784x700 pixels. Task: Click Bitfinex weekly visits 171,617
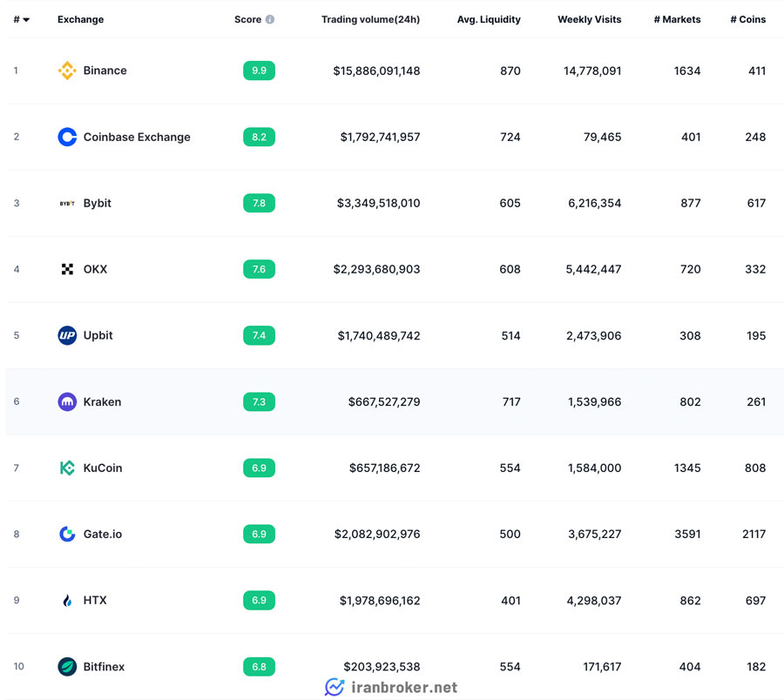pyautogui.click(x=603, y=667)
